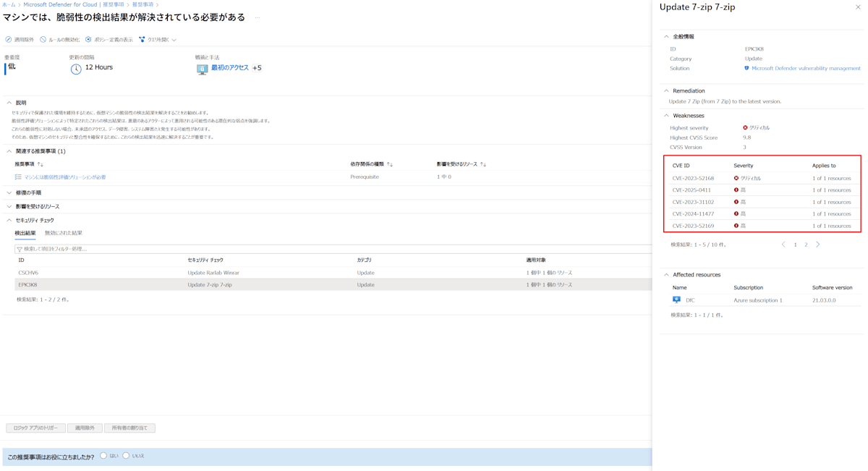Click the severity icon in the CVE-2024-11477 row
The width and height of the screenshot is (868, 471).
tap(736, 214)
